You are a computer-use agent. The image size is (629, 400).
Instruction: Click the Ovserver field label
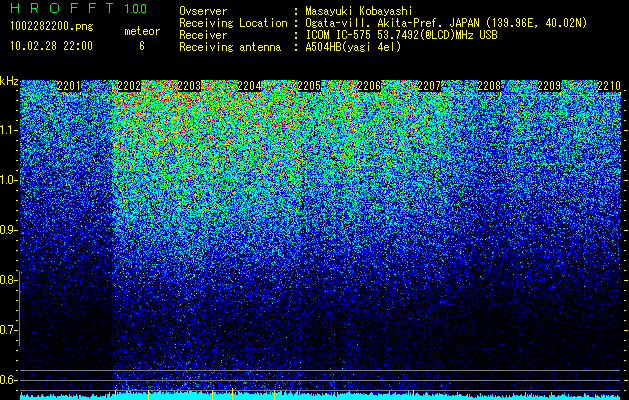tap(203, 11)
